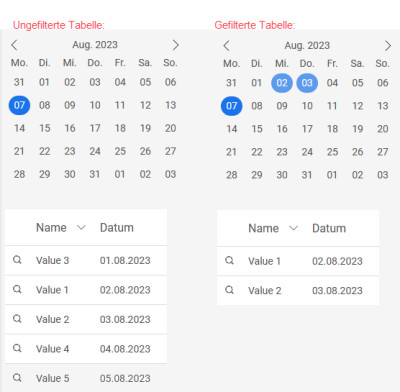Select Value 4 name cell
Viewport: 400px width, 392px height.
pos(52,349)
